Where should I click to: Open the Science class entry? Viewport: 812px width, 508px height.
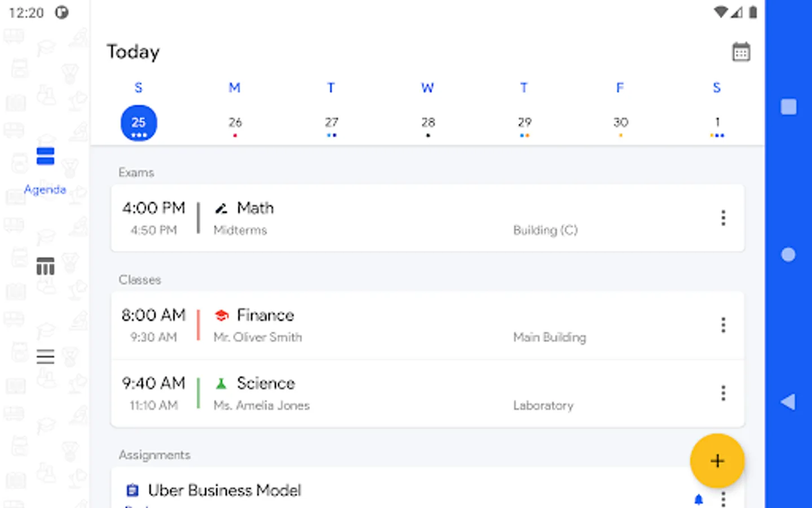tap(395, 394)
